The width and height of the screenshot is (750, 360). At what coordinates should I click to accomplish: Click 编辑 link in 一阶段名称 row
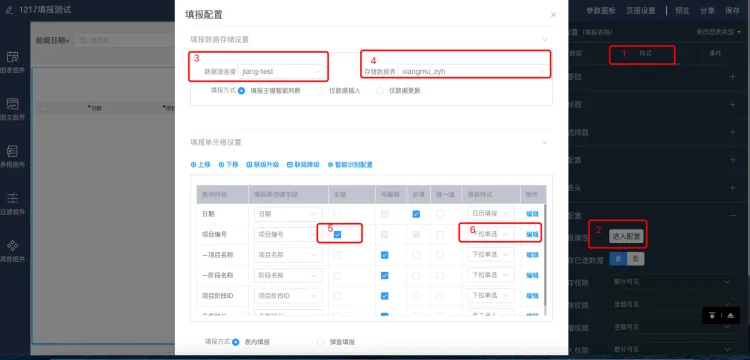tap(532, 275)
